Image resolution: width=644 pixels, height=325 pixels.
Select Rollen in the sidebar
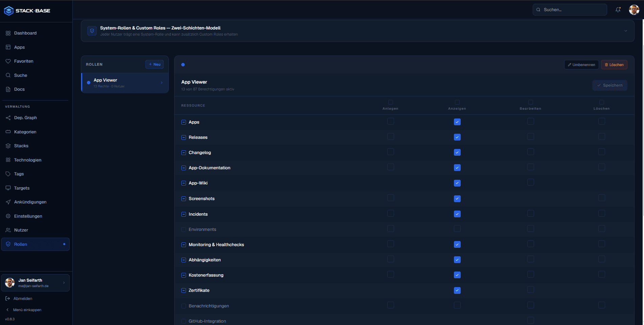(36, 244)
